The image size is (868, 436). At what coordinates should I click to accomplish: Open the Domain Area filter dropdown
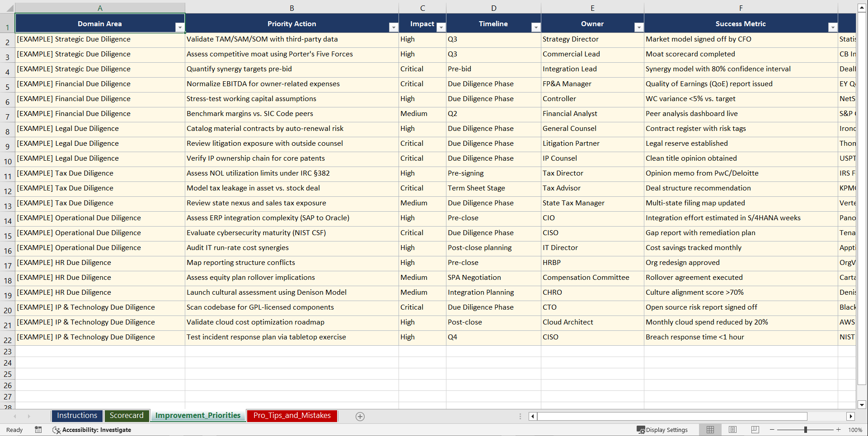(180, 27)
